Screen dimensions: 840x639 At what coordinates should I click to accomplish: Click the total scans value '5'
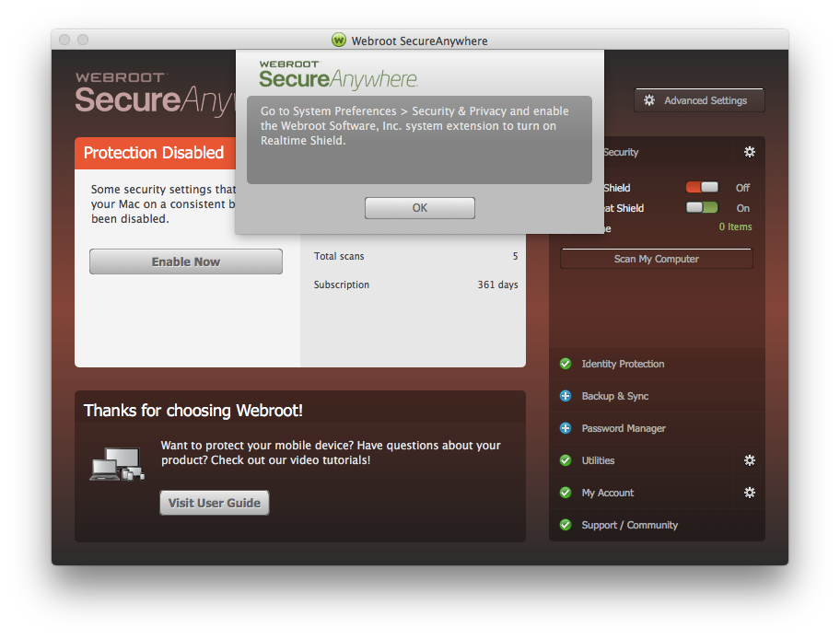click(516, 256)
